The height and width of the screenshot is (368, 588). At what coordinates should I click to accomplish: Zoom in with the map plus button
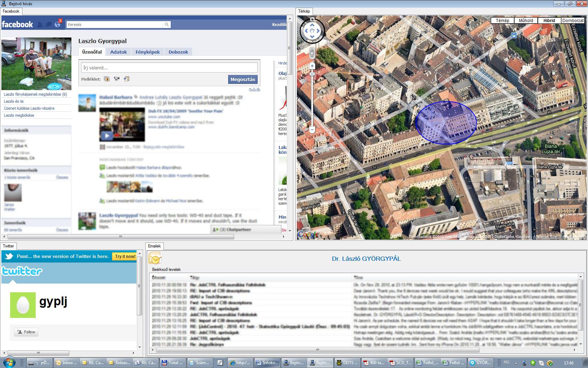coord(312,66)
